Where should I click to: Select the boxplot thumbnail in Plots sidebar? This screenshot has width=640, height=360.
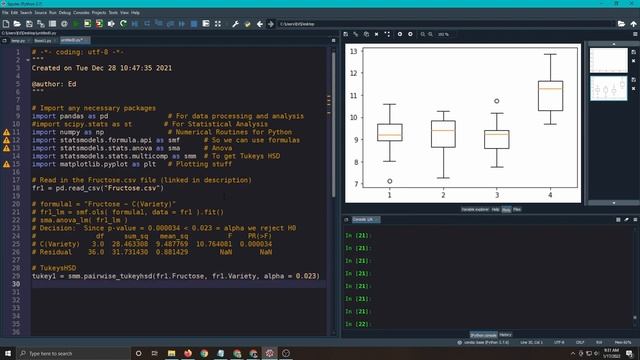[x=609, y=88]
